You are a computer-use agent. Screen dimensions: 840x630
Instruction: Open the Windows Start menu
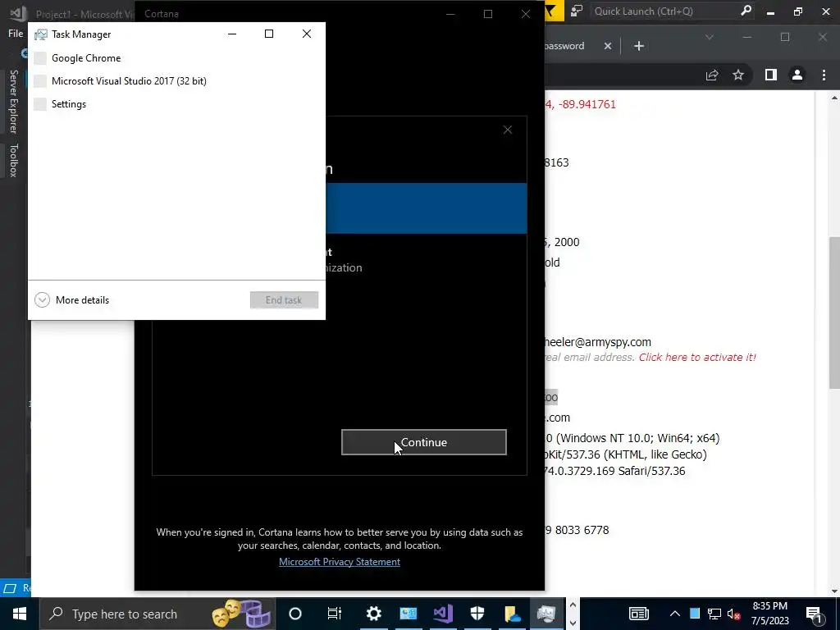(20, 614)
